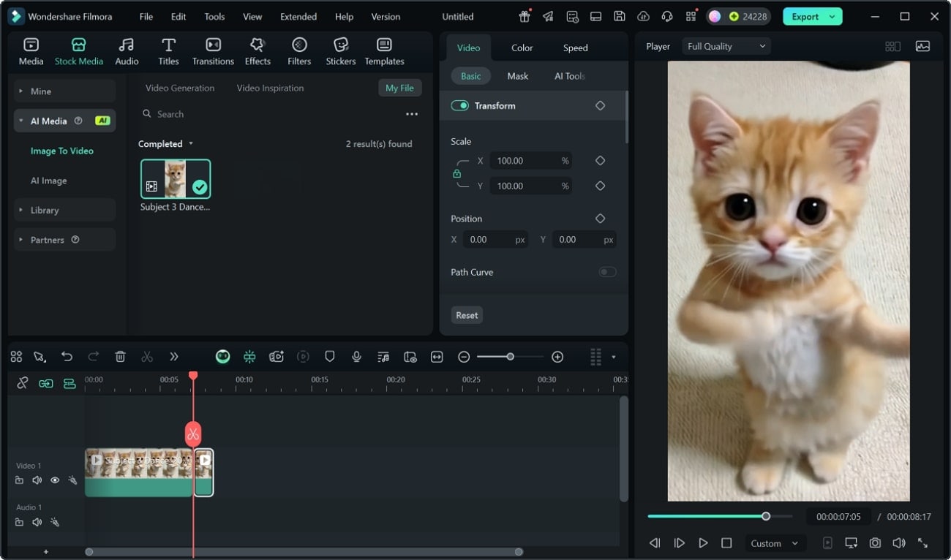951x560 pixels.
Task: Enter fullscreen preview with expand arrows
Action: pos(923,543)
